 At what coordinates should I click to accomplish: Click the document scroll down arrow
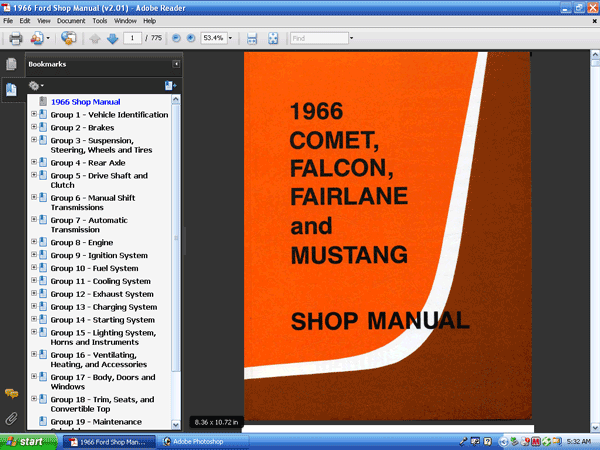click(595, 427)
